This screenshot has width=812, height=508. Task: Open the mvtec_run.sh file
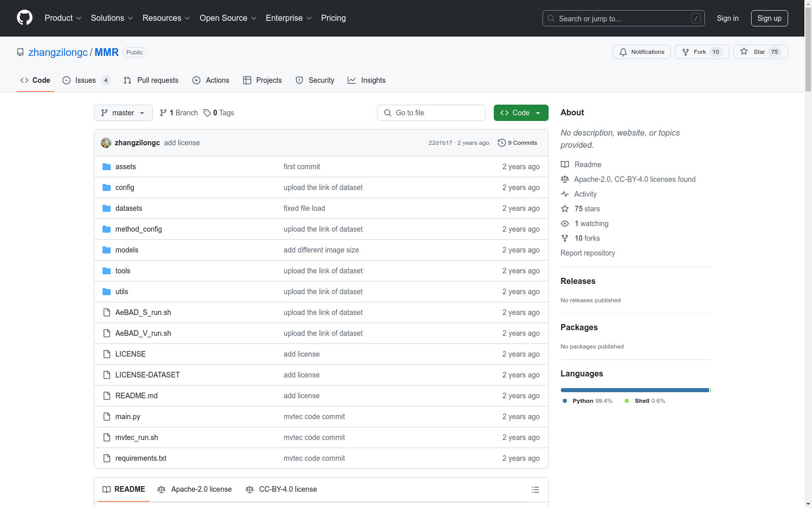(137, 437)
